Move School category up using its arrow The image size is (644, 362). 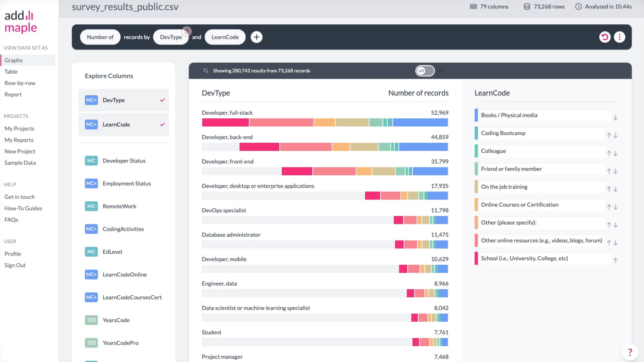coord(615,261)
